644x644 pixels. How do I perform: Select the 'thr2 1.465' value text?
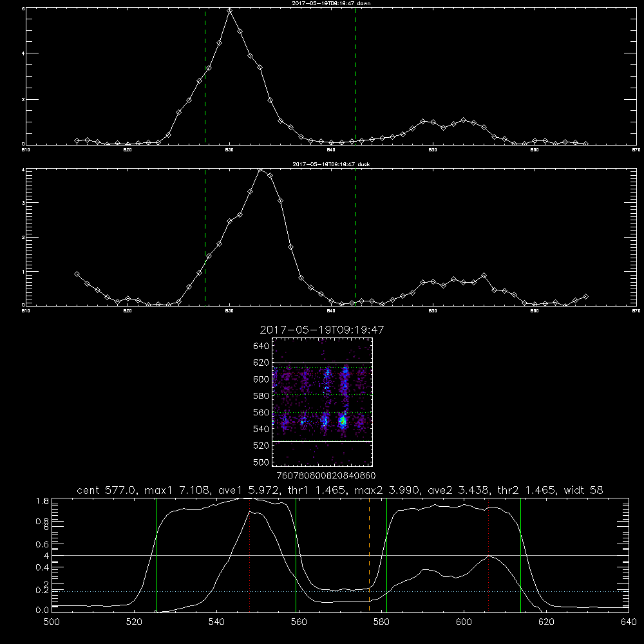526,490
